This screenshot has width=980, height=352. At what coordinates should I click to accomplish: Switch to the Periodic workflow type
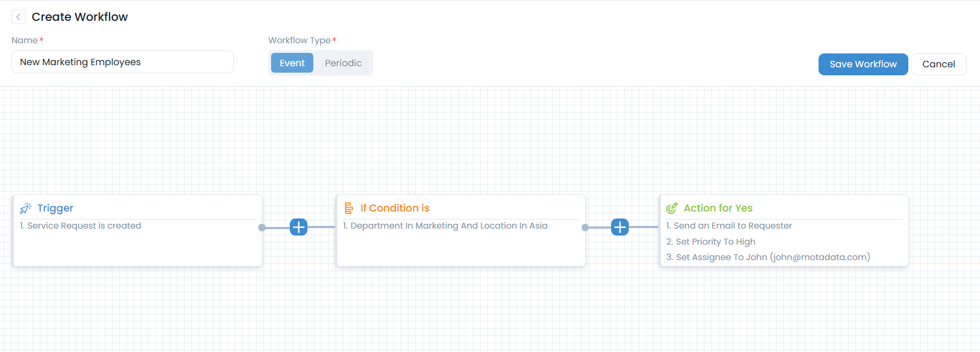pyautogui.click(x=343, y=62)
